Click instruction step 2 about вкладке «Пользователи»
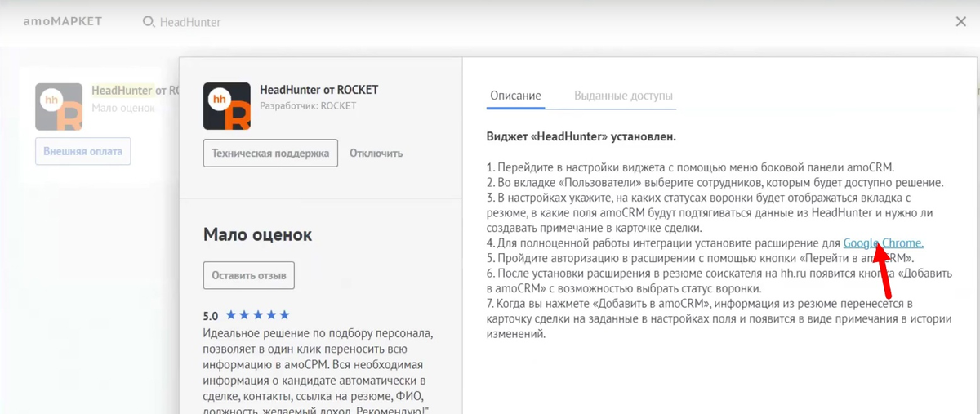Screen dimensions: 980x414 click(x=715, y=182)
